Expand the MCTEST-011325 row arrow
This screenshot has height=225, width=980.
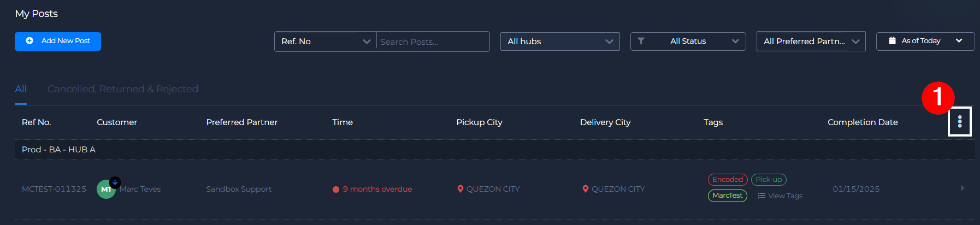point(963,188)
